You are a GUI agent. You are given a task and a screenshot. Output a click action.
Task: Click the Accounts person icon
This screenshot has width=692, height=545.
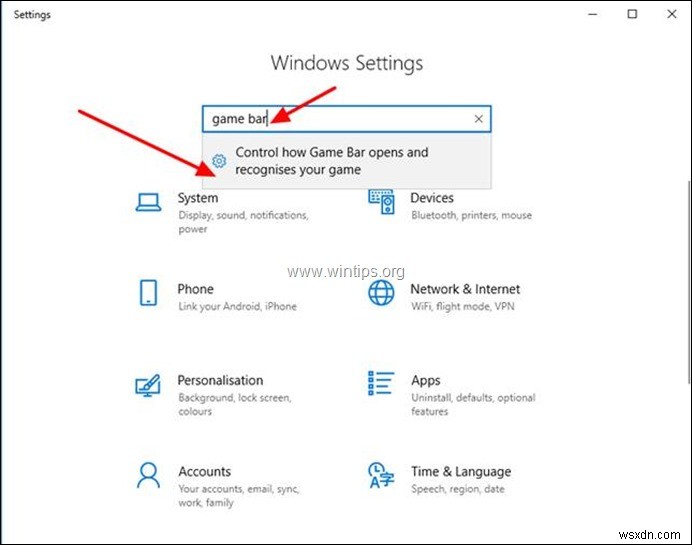148,475
